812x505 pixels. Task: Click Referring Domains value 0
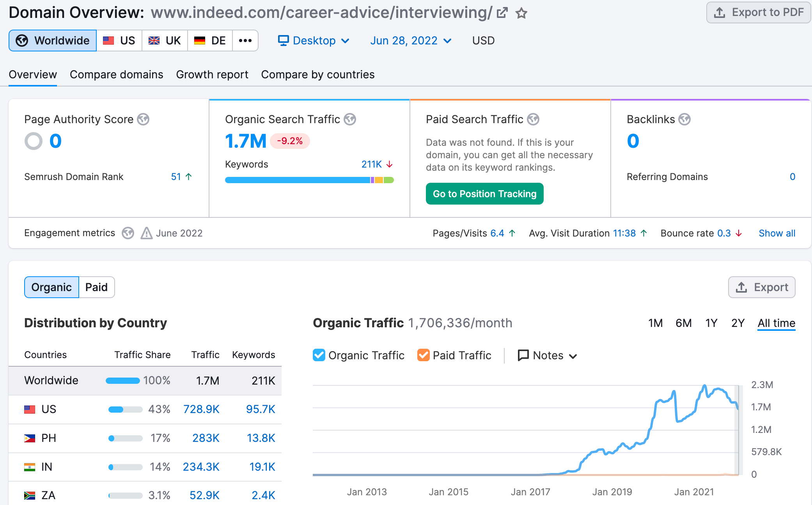point(792,177)
